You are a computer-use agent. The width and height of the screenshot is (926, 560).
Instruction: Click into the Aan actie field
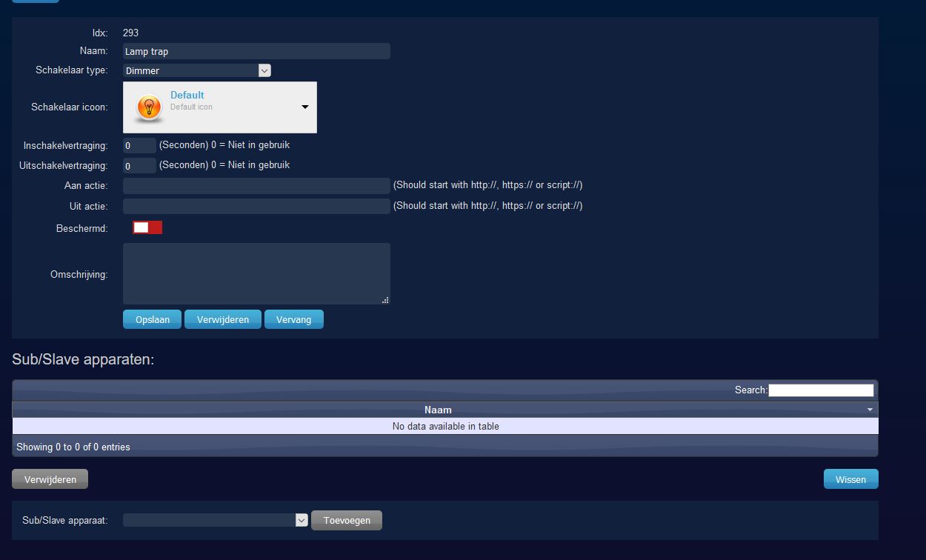click(256, 186)
